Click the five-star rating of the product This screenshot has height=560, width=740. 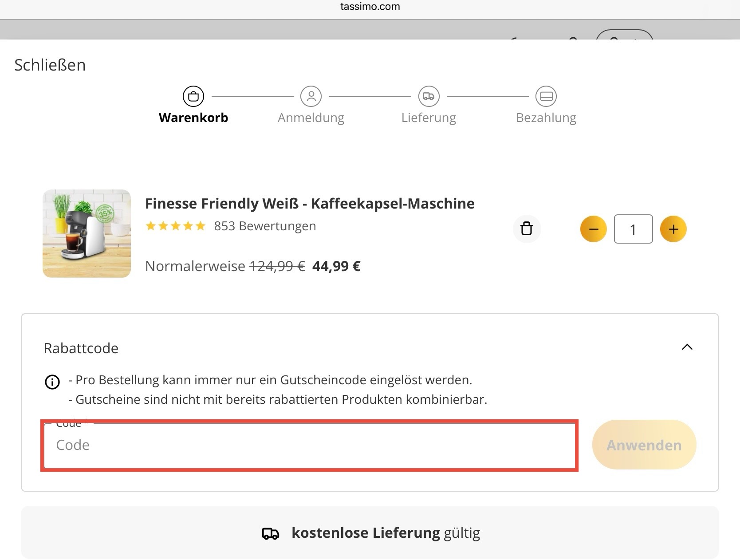coord(176,226)
